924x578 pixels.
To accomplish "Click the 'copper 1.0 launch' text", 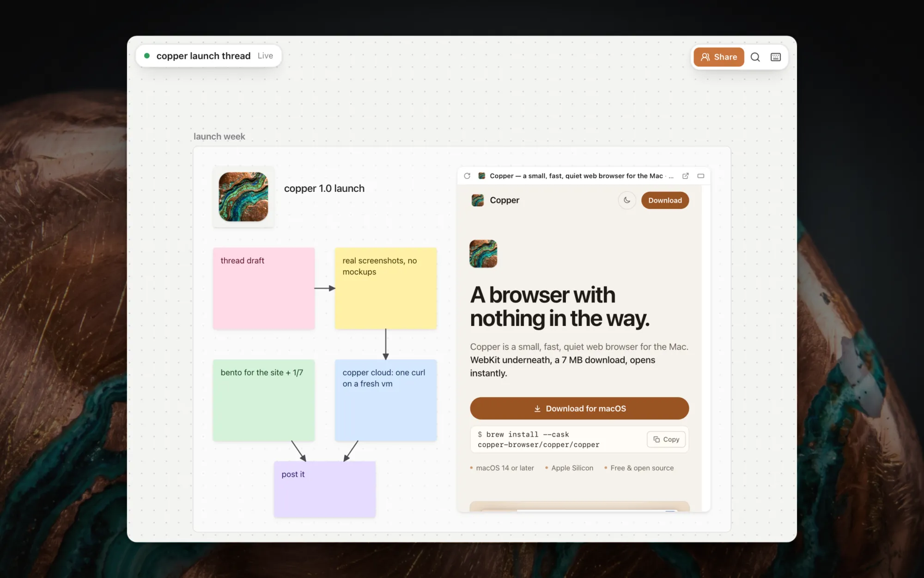I will point(324,189).
